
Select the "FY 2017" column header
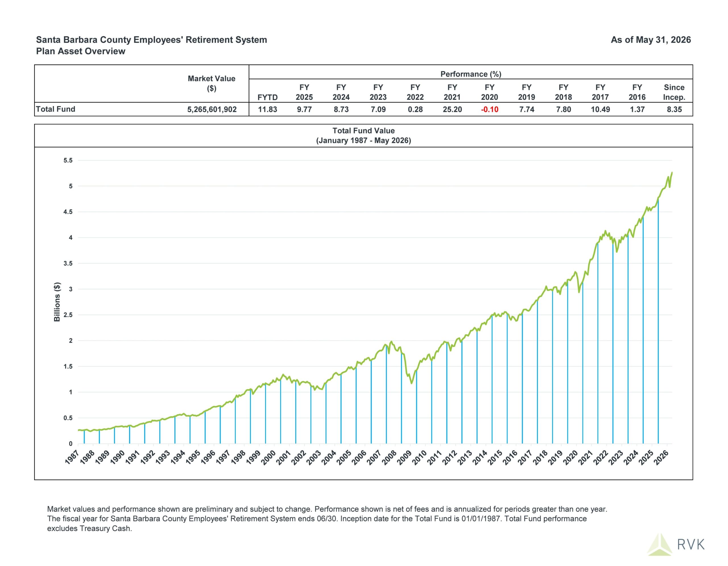click(x=600, y=92)
